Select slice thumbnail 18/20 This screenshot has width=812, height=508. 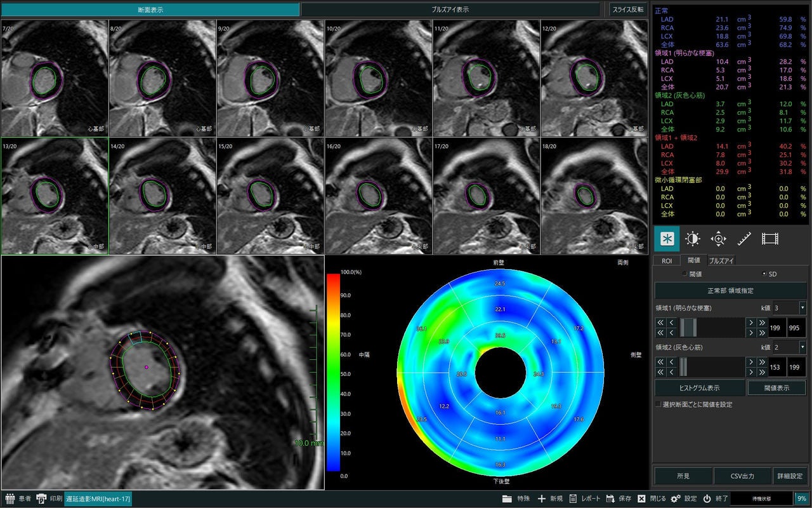point(594,196)
